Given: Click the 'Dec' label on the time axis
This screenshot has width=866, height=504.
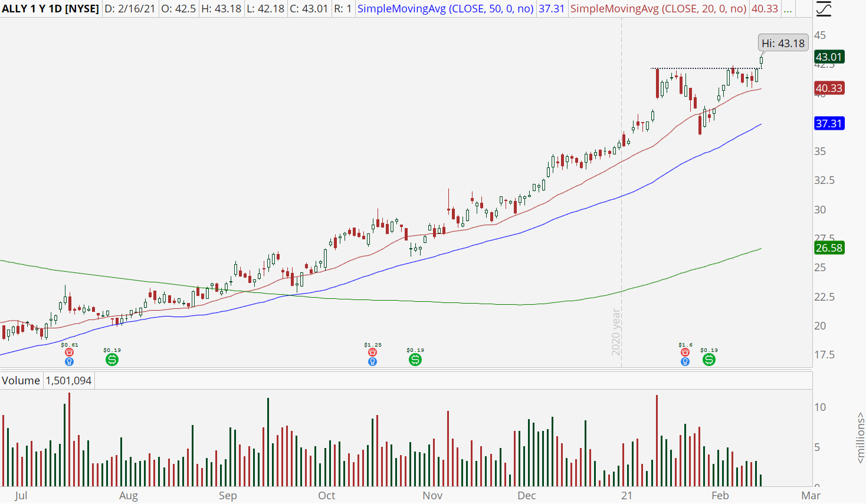Looking at the screenshot, I should pyautogui.click(x=527, y=496).
